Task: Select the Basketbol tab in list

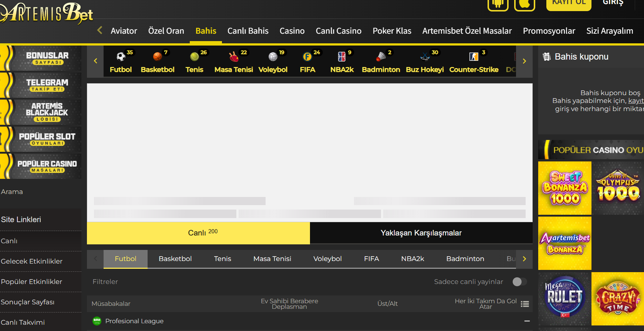Action: point(175,259)
